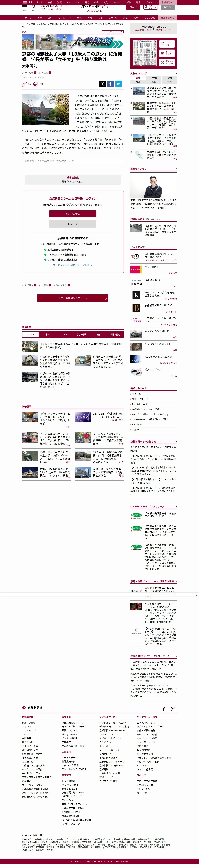Open カジやんの撮り鉄日記 pickup item
This screenshot has height=868, width=199.
153,334
